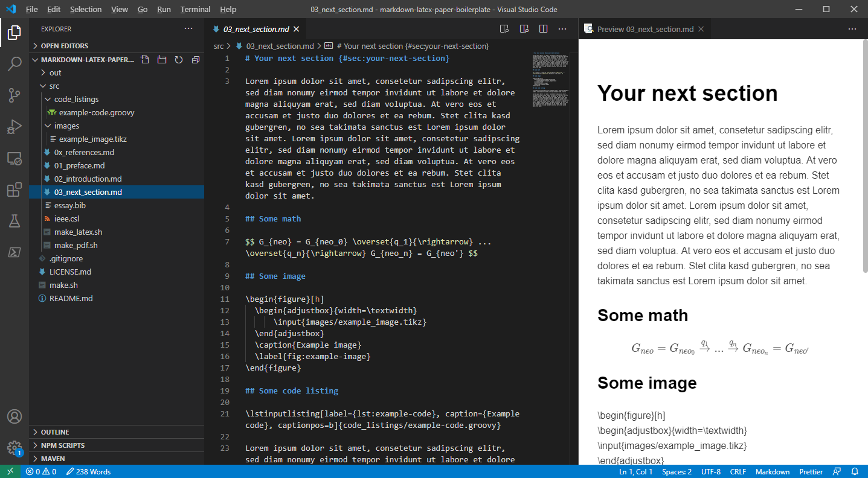Change UTF-8 file encoding

710,471
